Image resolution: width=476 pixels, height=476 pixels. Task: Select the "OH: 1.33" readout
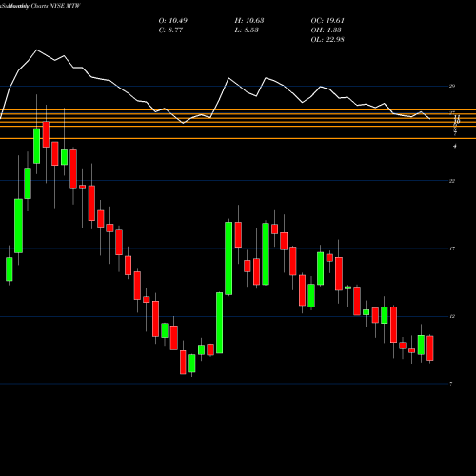[326, 30]
